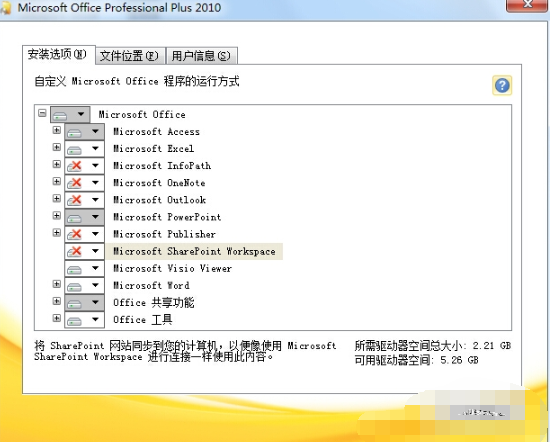The height and width of the screenshot is (442, 550).
Task: Open install option dropdown for Microsoft PowerPoint
Action: pos(95,217)
